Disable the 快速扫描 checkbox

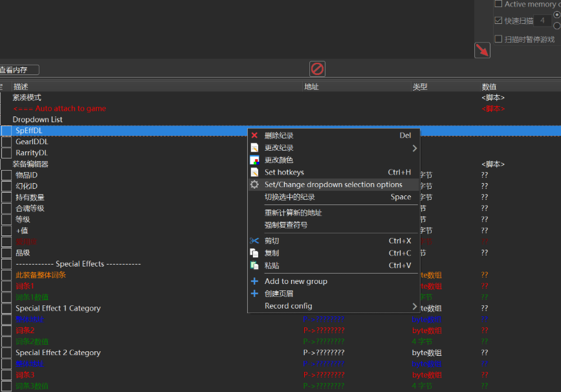(498, 21)
